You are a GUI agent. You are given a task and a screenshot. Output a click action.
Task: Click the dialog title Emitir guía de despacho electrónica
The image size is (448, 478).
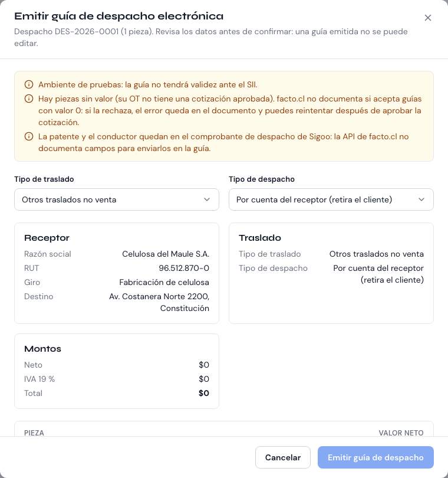point(118,16)
